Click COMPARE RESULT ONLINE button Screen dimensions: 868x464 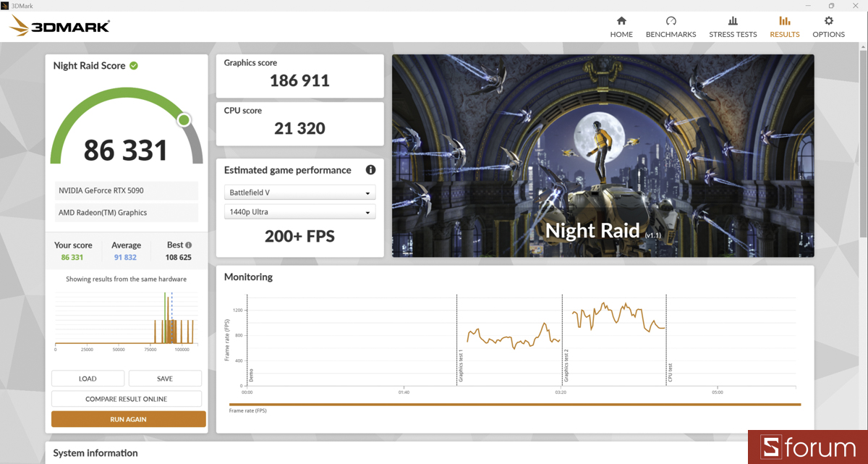click(x=127, y=399)
